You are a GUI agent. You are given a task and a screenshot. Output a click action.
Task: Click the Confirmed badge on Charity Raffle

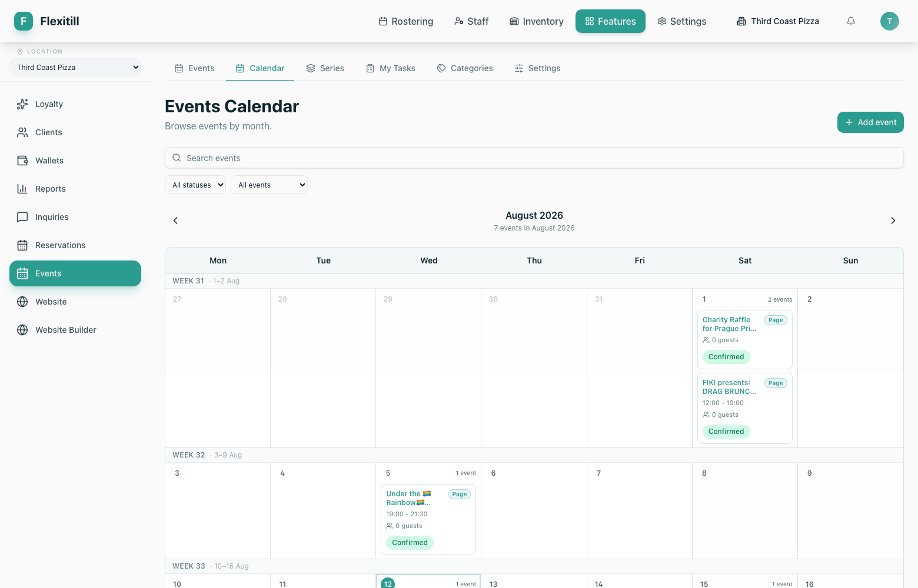click(726, 357)
